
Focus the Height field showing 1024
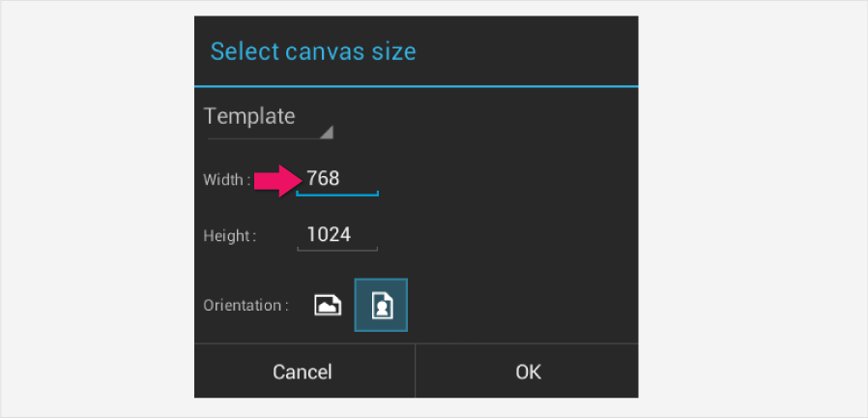pyautogui.click(x=337, y=236)
